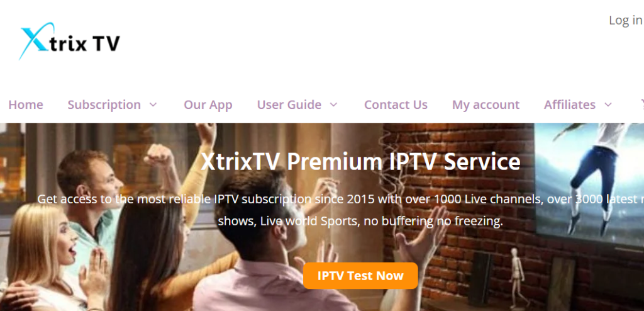Click the IPTV subscription description paragraph

coord(340,210)
